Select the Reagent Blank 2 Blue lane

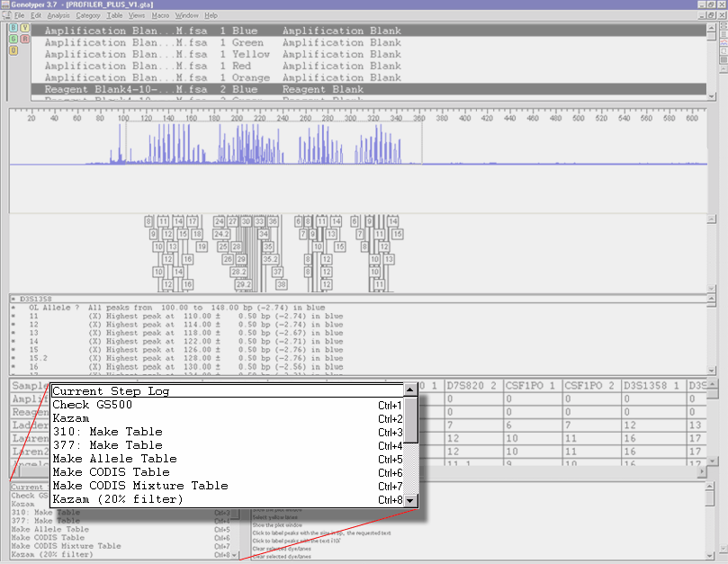point(369,89)
